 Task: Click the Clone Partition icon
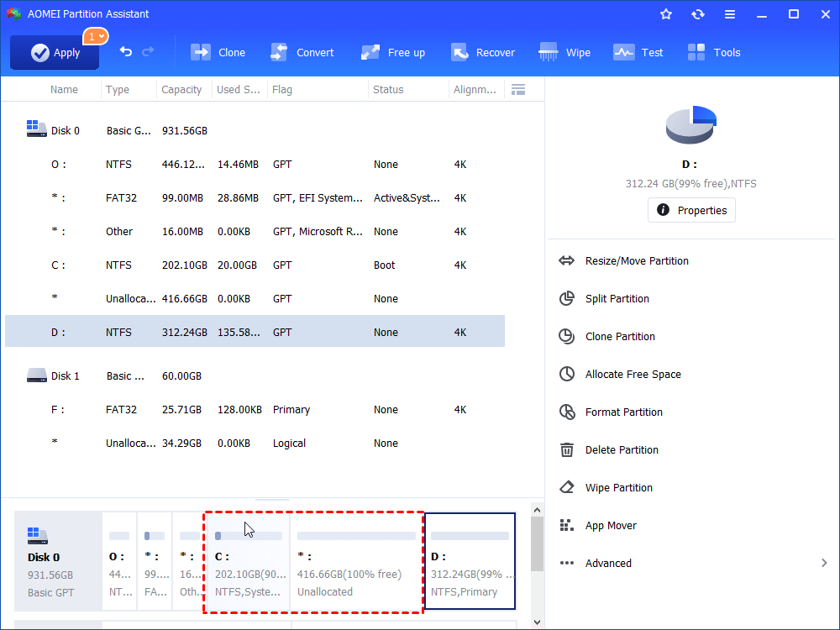click(x=566, y=337)
